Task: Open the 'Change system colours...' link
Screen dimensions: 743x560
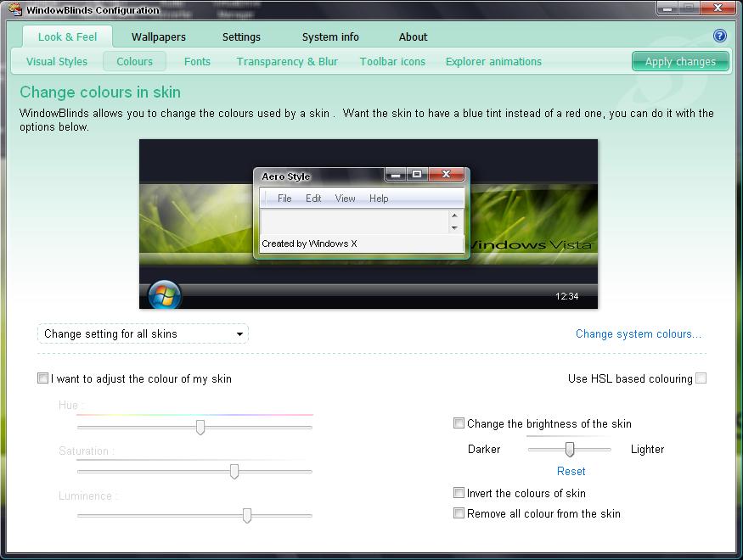Action: coord(639,333)
